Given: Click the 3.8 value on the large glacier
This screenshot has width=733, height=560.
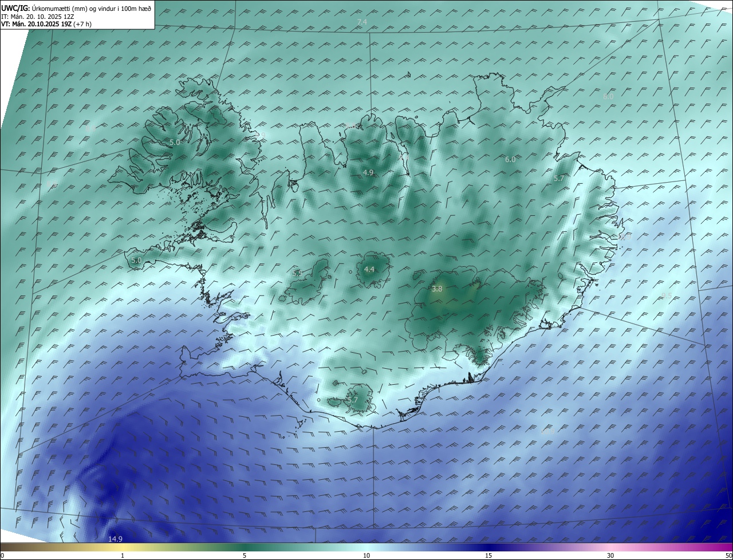Looking at the screenshot, I should 437,289.
